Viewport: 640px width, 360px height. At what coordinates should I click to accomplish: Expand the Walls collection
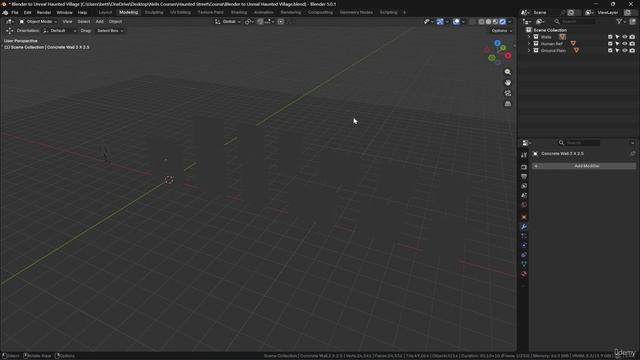tap(529, 37)
